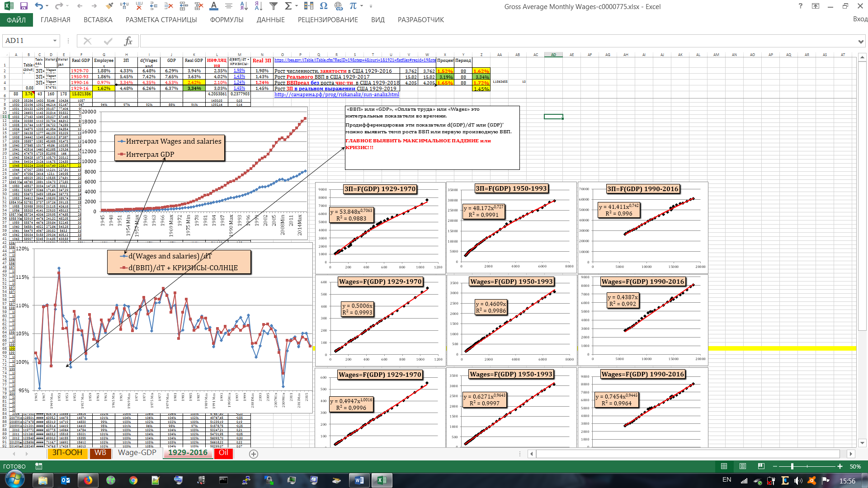Image resolution: width=868 pixels, height=488 pixels.
Task: Select Normal view button in status bar
Action: [724, 466]
